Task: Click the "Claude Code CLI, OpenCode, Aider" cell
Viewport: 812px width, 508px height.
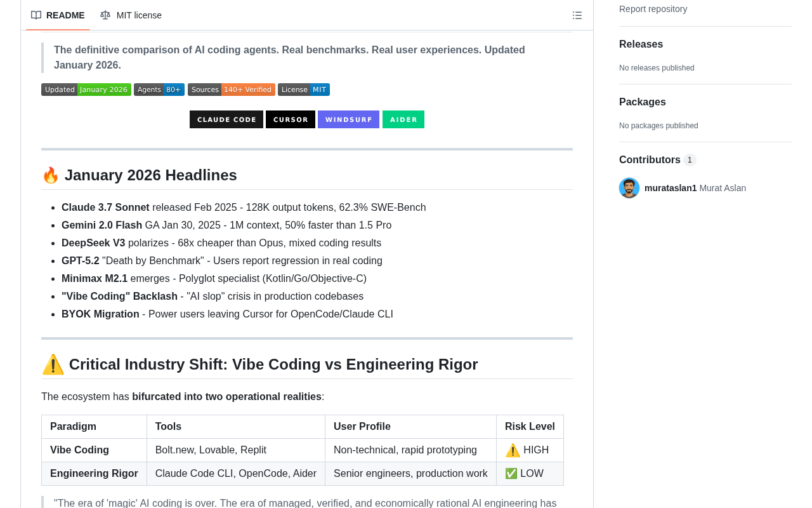Action: point(236,474)
